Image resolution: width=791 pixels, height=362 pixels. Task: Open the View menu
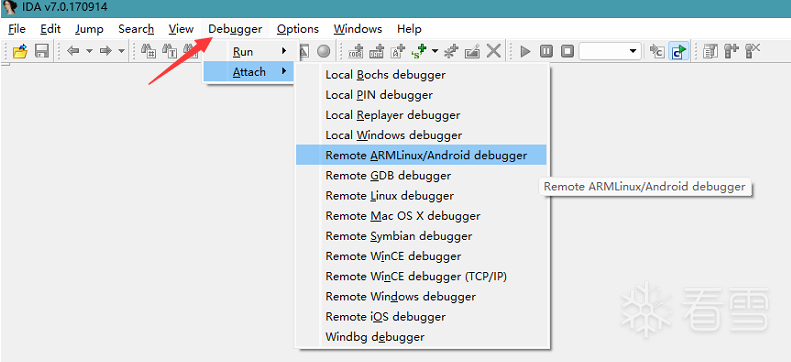click(x=181, y=29)
